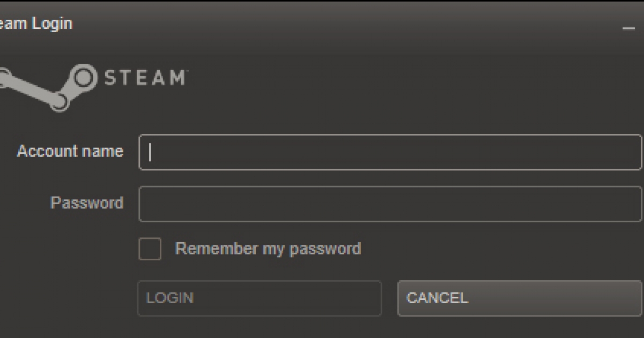The image size is (644, 338).
Task: Click the Steam Login window title text
Action: click(36, 24)
